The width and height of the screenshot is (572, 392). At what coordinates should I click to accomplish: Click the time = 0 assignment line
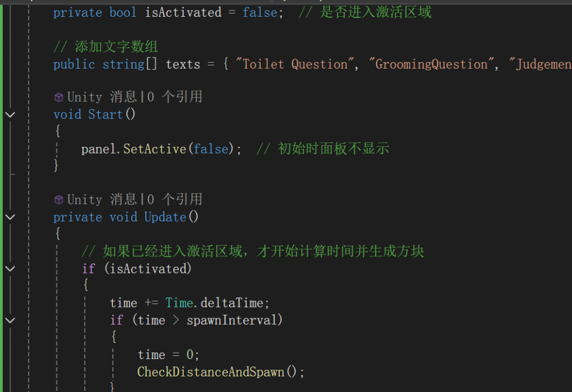click(x=168, y=355)
